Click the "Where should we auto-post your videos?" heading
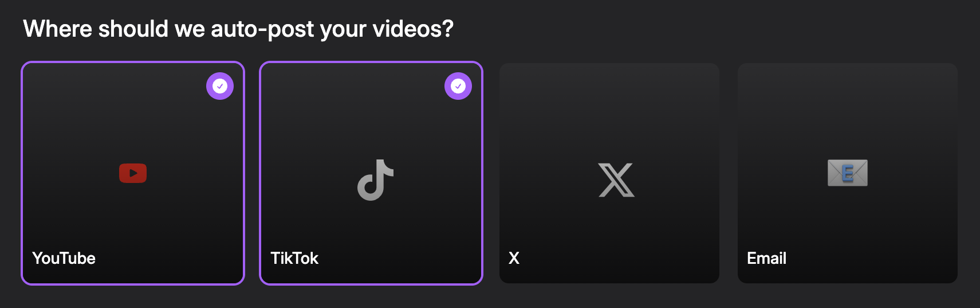980x308 pixels. pyautogui.click(x=238, y=29)
